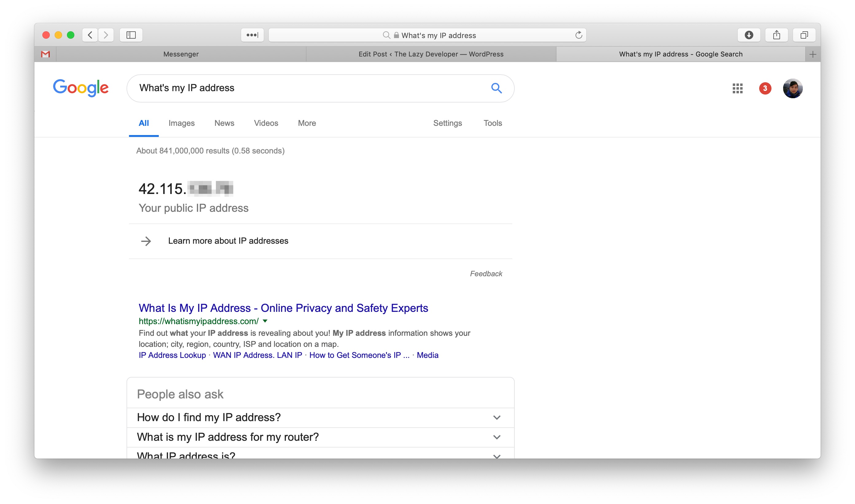Click the Share icon in toolbar
The image size is (855, 504).
coord(776,35)
